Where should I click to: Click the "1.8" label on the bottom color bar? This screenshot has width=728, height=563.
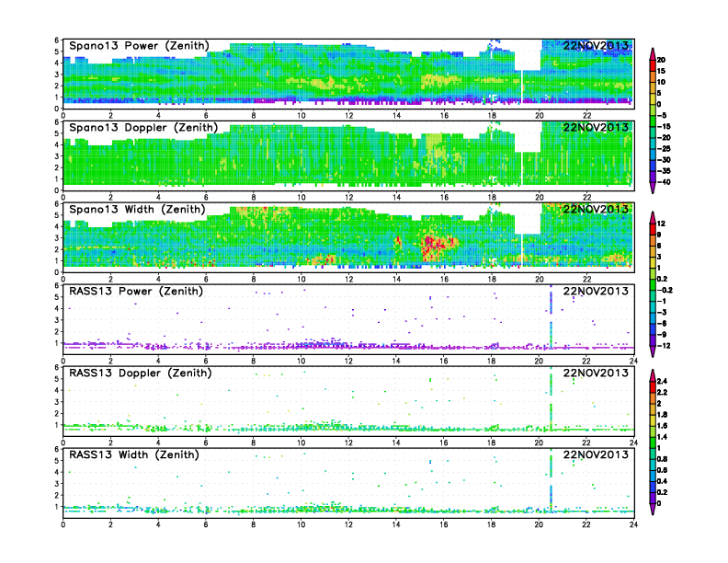[662, 415]
